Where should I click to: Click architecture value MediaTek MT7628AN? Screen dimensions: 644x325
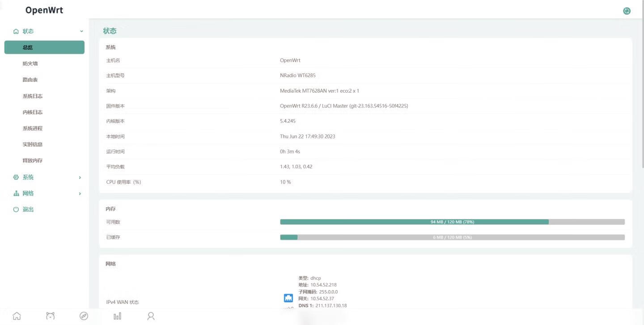[x=319, y=91]
